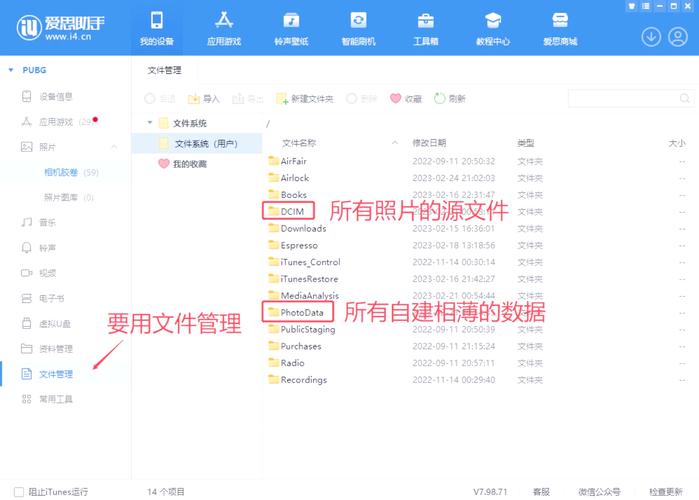Viewport: 699px width, 500px height.
Task: Open 智能刷机 flashing icon
Action: click(358, 20)
